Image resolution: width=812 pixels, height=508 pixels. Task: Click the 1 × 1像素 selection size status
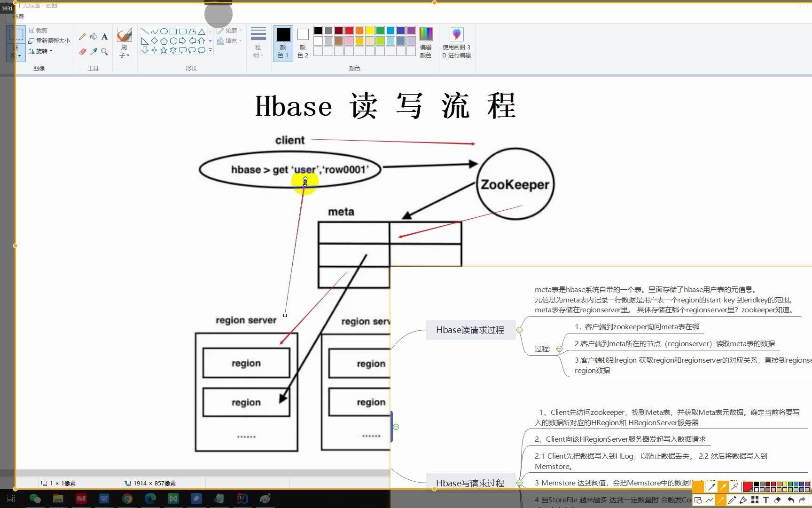click(x=59, y=483)
